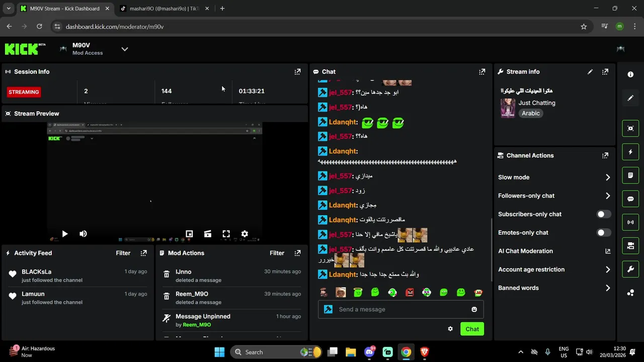The width and height of the screenshot is (644, 362).
Task: Expand Followers-only chat settings
Action: [x=554, y=196]
